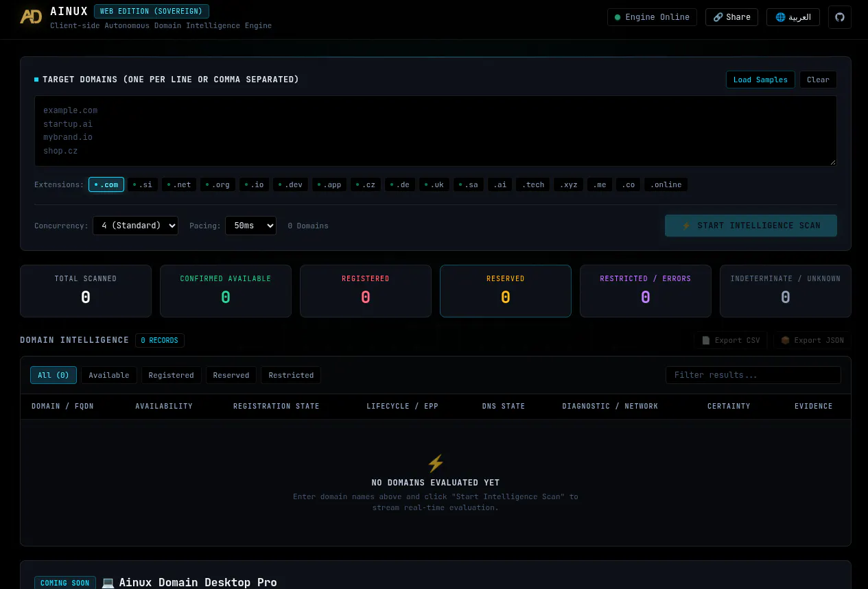Screen dimensions: 868x589
Task: Click the Engine Online status indicator
Action: pyautogui.click(x=652, y=17)
